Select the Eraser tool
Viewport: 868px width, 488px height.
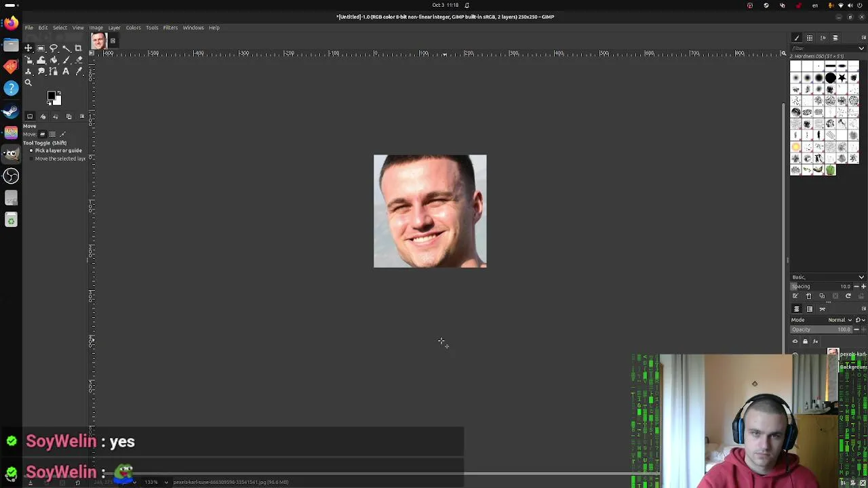[78, 60]
